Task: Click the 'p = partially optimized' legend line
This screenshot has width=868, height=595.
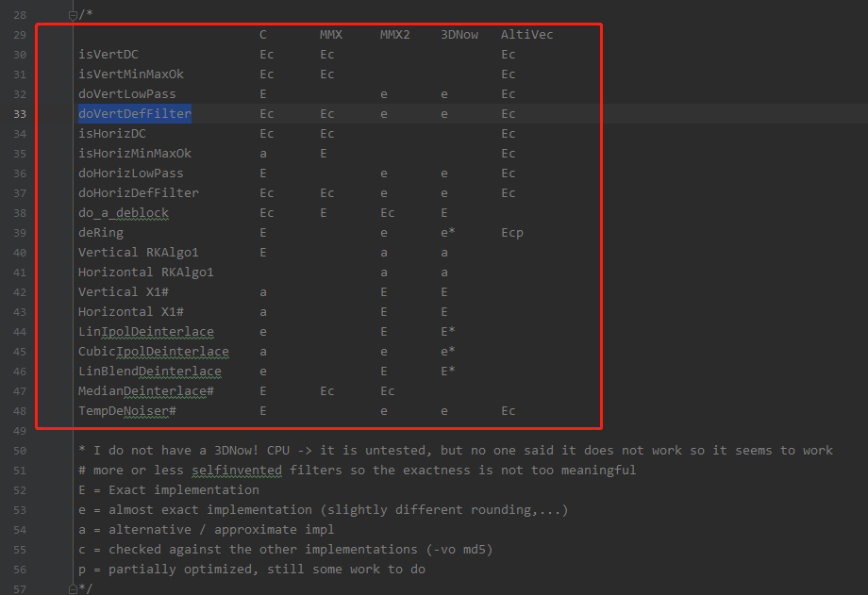Action: click(x=252, y=569)
